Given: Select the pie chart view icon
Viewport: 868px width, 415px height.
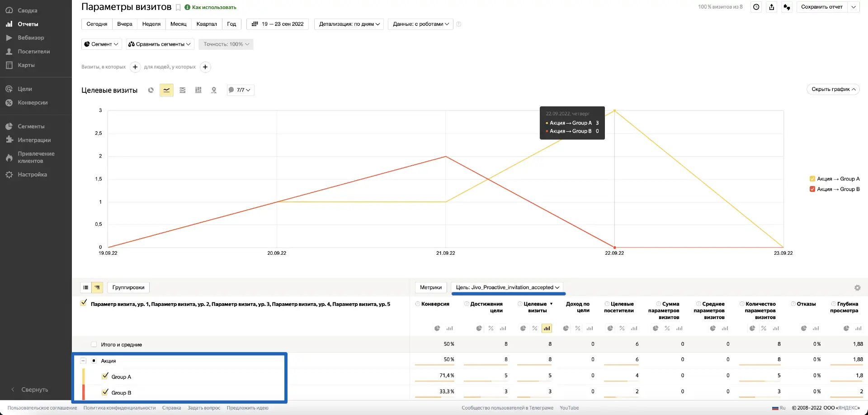Looking at the screenshot, I should tap(151, 90).
